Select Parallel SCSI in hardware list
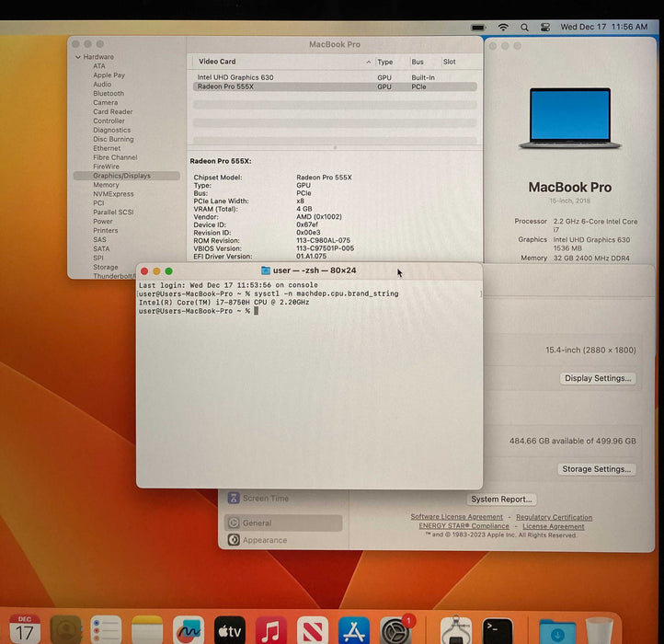 click(113, 212)
